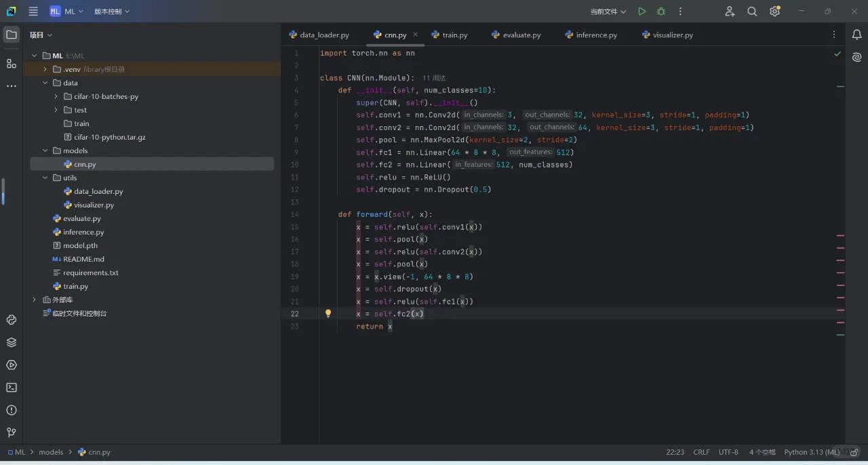Open the 4 个空格 indent settings
868x465 pixels.
(762, 452)
